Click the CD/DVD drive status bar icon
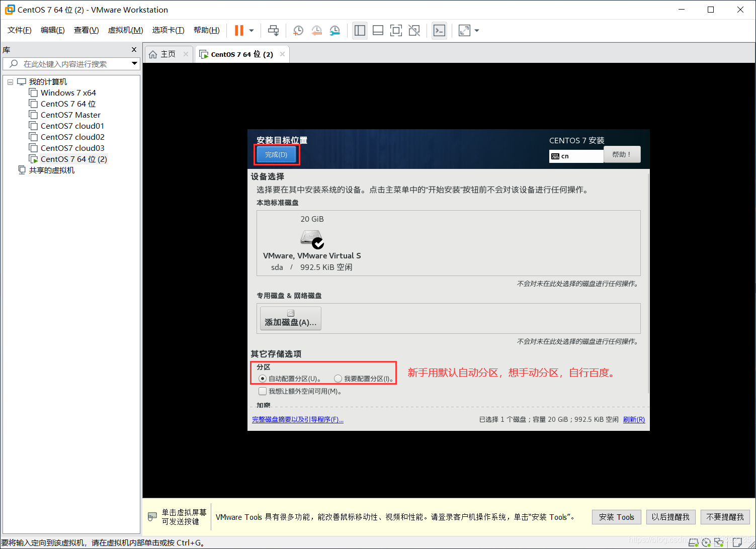 coord(707,542)
